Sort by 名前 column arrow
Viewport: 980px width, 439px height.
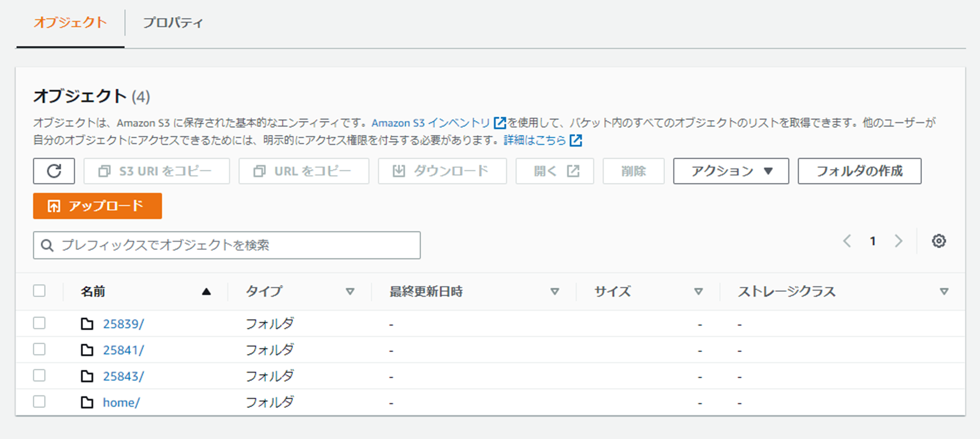[x=206, y=291]
